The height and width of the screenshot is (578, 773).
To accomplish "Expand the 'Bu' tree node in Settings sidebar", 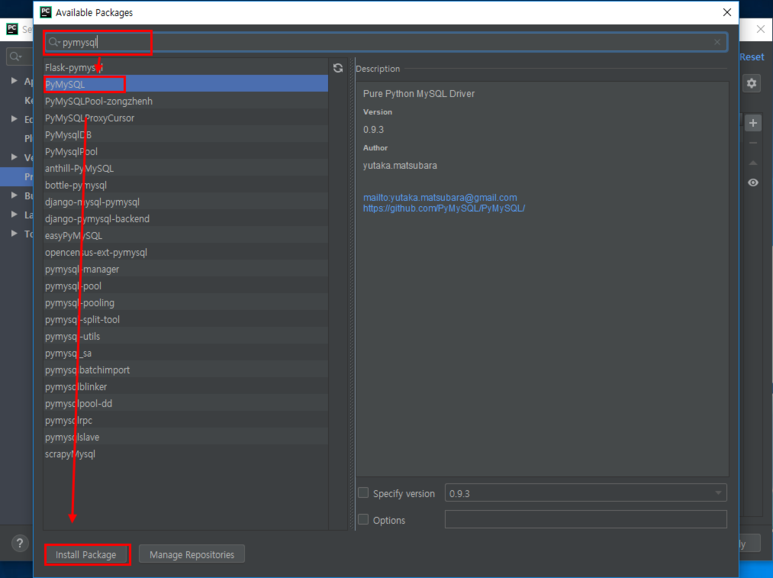I will click(x=14, y=195).
